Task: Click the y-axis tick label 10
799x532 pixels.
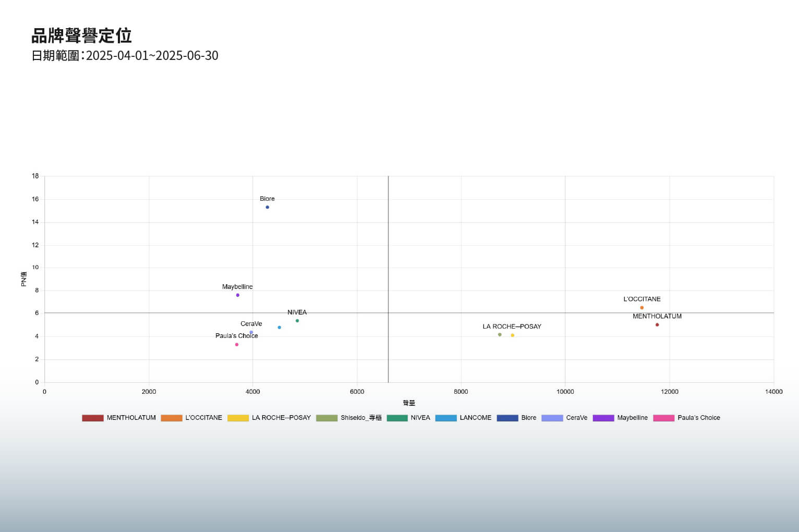Action: tap(35, 268)
